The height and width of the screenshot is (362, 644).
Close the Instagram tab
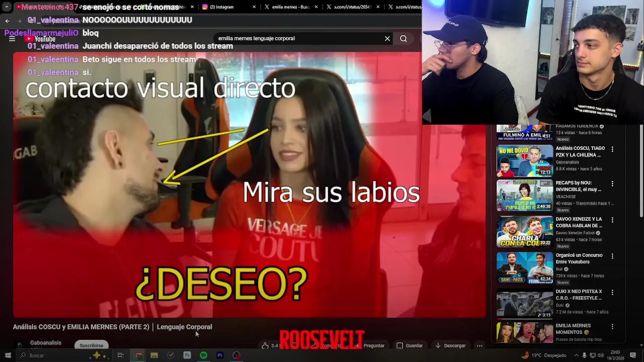coord(254,7)
